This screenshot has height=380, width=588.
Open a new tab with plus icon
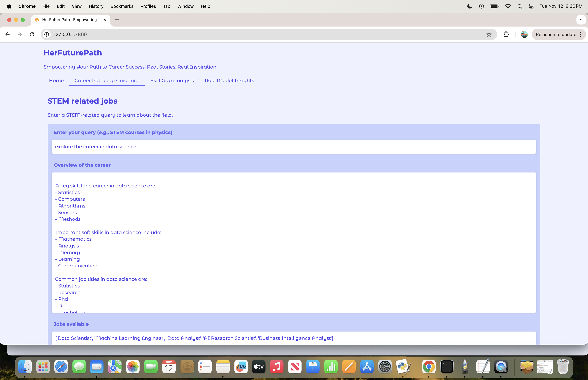pyautogui.click(x=117, y=20)
